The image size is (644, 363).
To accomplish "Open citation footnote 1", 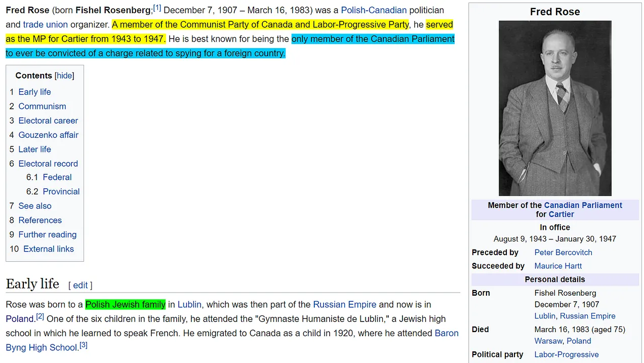I will coord(157,8).
